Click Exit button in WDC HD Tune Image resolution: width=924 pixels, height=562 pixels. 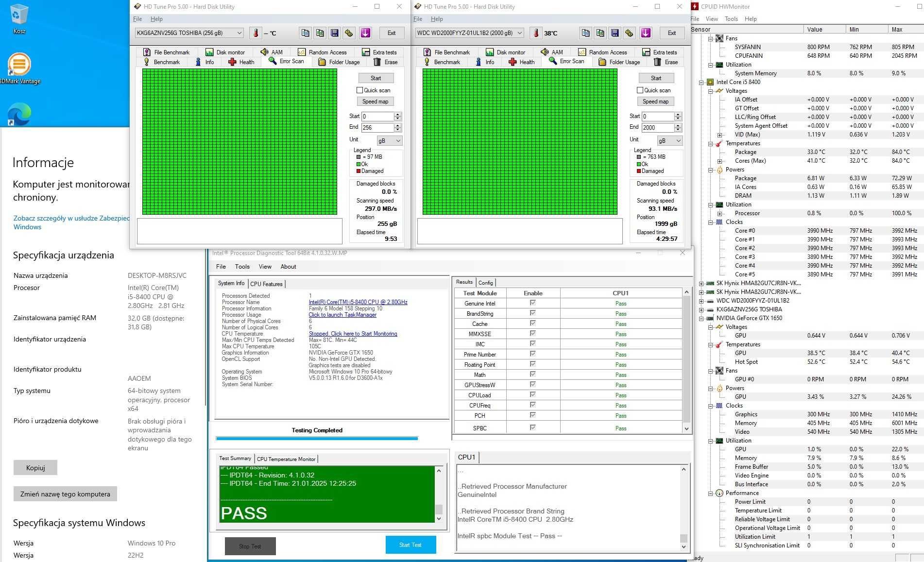[x=672, y=33]
